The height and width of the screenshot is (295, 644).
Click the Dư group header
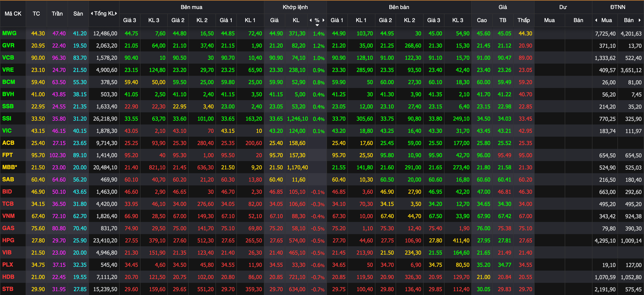(x=563, y=7)
